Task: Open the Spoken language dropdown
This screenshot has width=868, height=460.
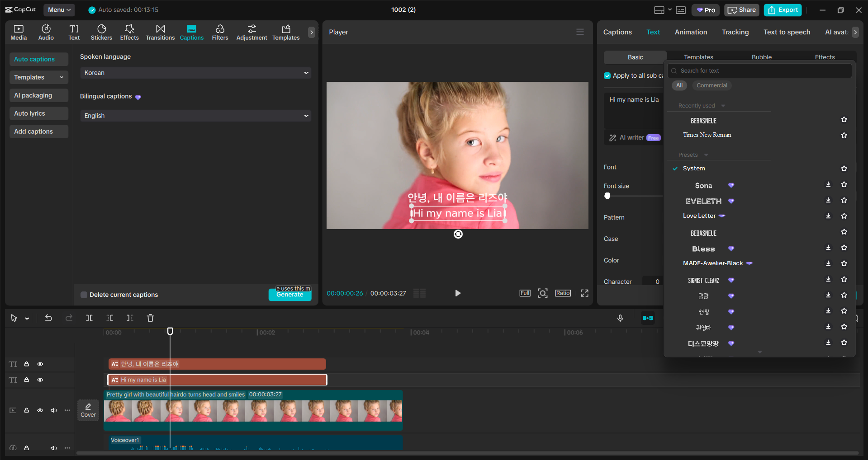Action: click(195, 72)
